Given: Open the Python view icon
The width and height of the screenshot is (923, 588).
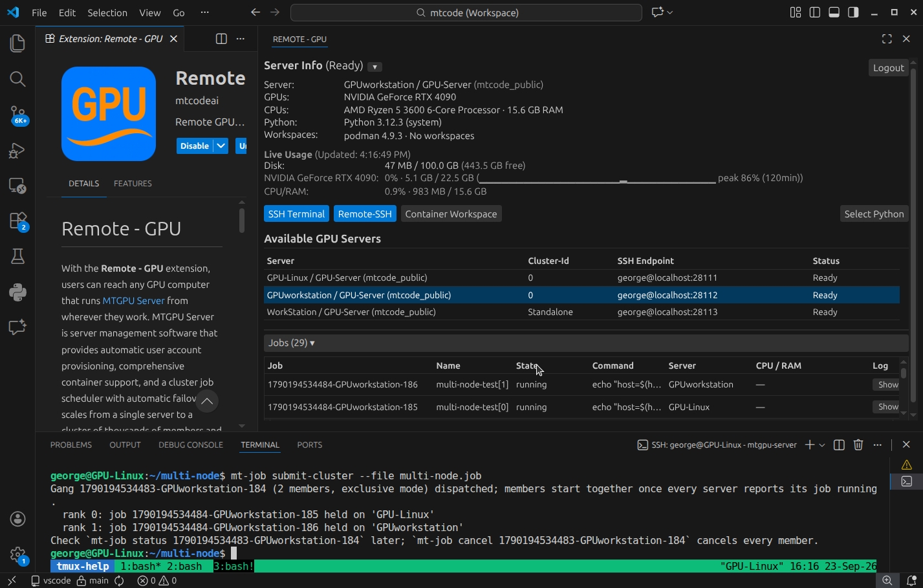Looking at the screenshot, I should (17, 292).
